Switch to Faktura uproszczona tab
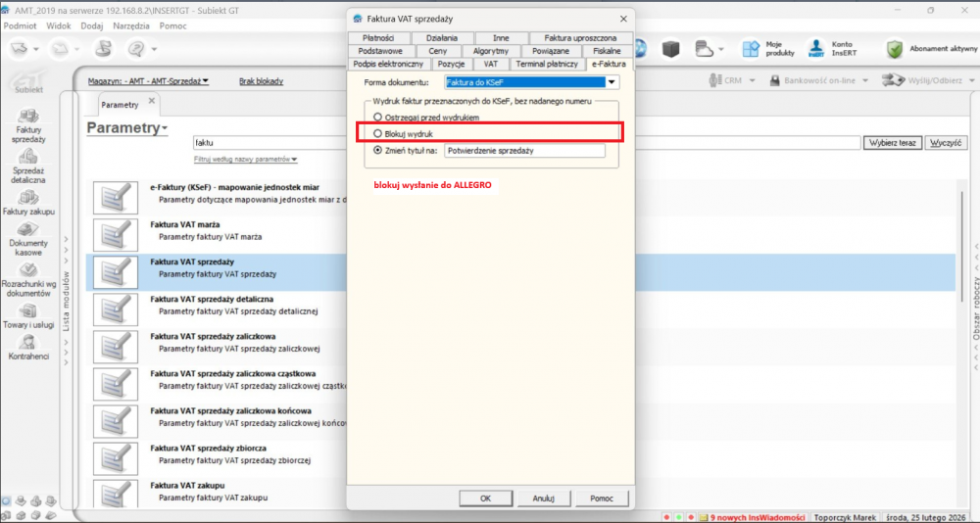This screenshot has width=980, height=523. tap(580, 38)
